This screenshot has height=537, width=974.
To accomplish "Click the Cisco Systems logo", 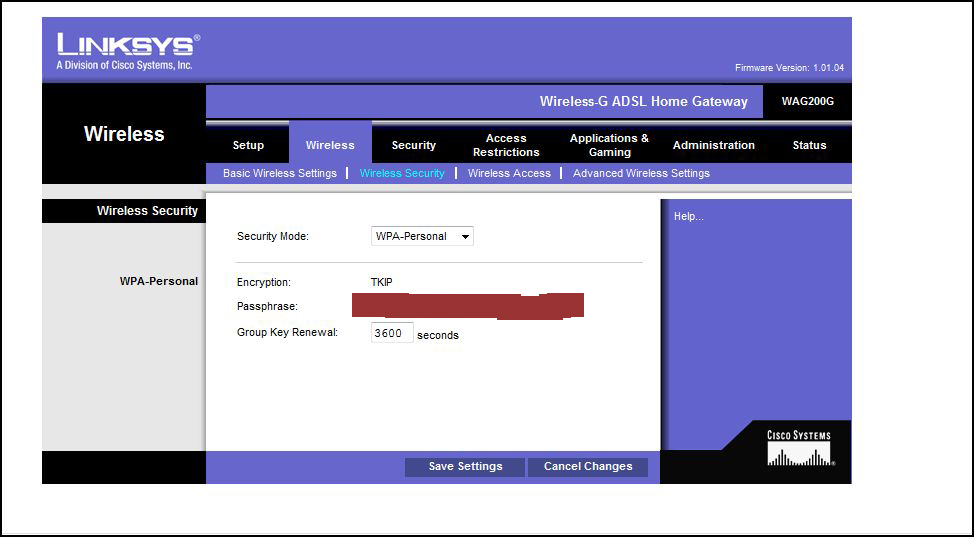I will click(x=799, y=448).
